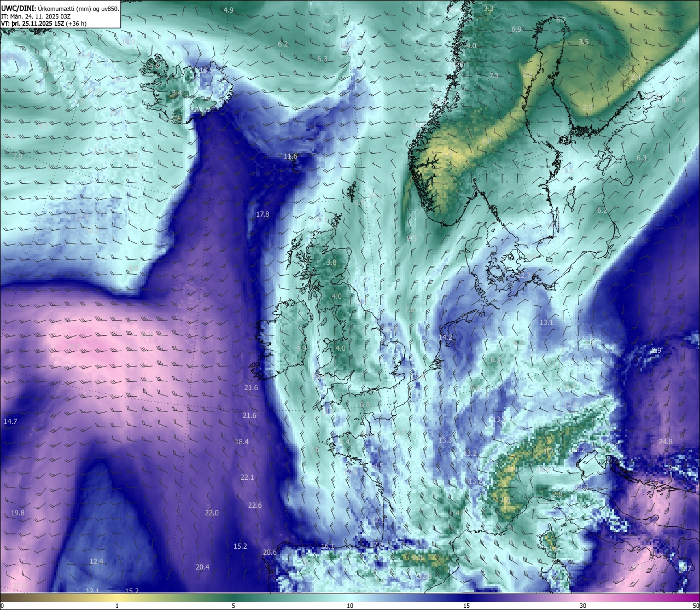The image size is (700, 610).
Task: Click the 20.6 value near Spain's northwest coast
Action: [270, 552]
